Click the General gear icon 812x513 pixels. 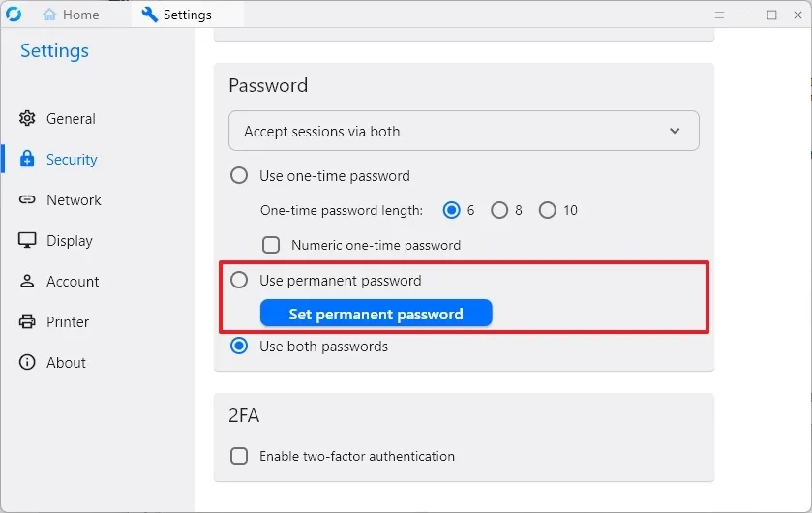[27, 119]
